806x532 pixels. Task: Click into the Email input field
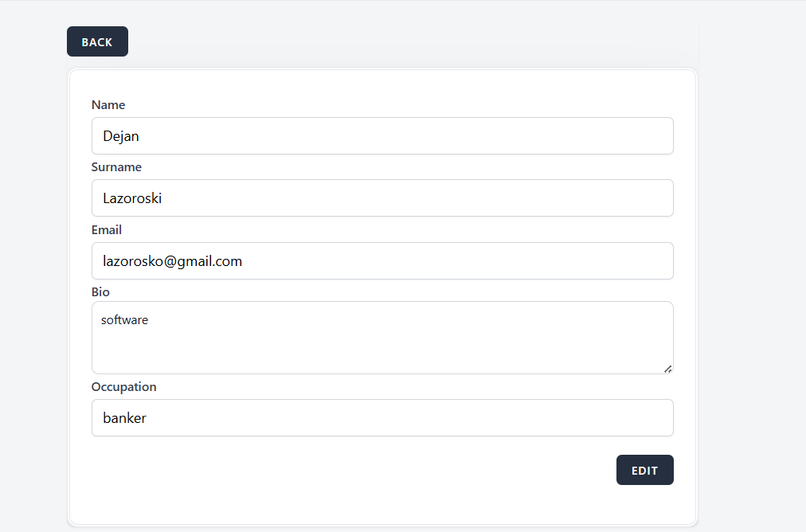[382, 261]
